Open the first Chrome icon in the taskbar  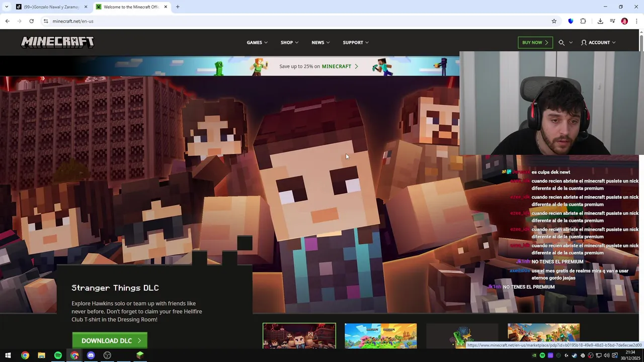coord(25,355)
